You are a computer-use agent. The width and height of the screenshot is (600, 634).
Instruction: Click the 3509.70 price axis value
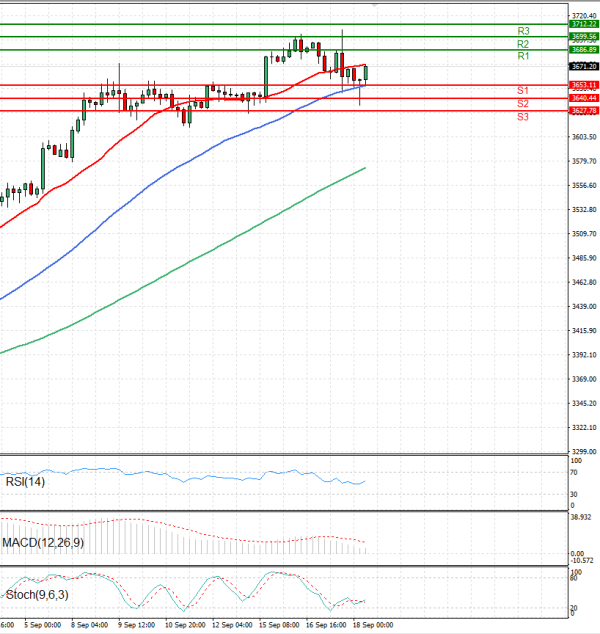(x=584, y=234)
